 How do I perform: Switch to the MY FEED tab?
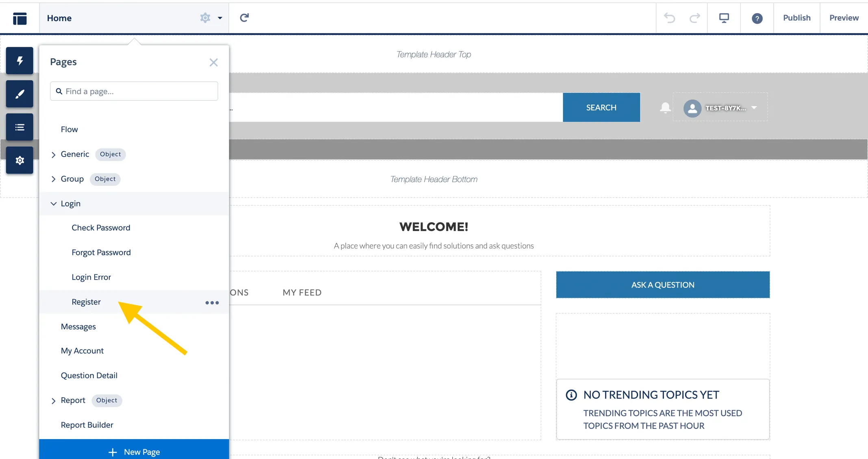point(302,293)
